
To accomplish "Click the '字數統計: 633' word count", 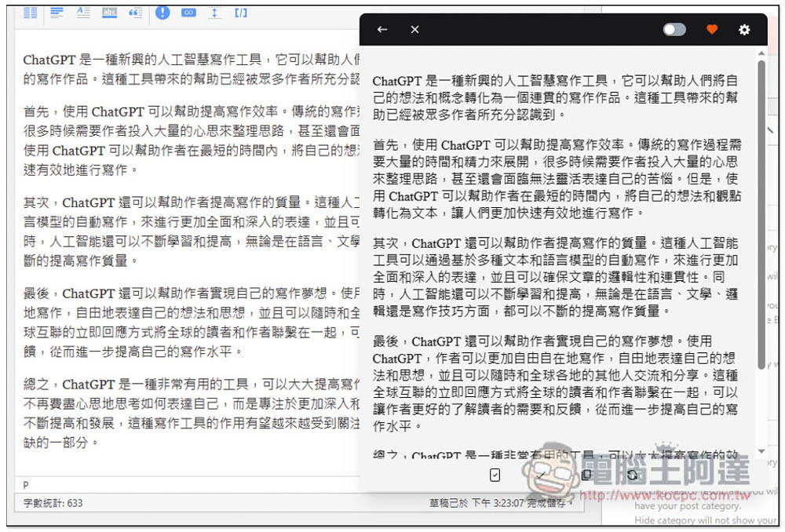I will coord(53,503).
